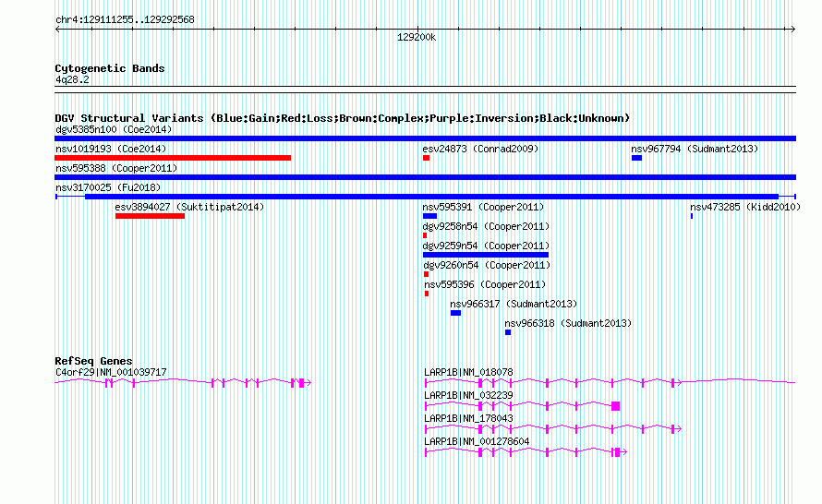Click the nsv595388 (Cooper2011) blue bar

point(425,177)
